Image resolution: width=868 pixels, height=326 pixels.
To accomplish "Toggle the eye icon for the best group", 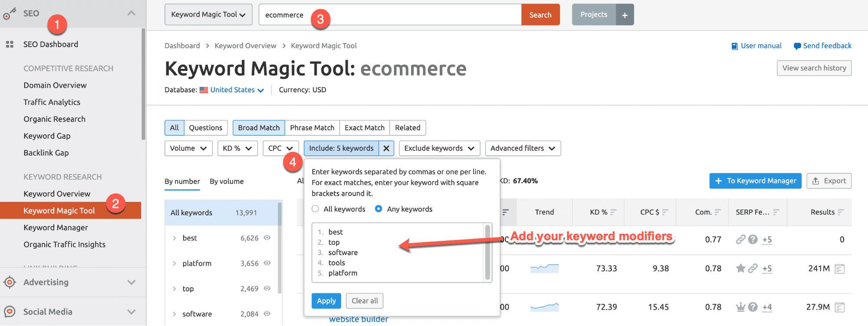I will click(267, 238).
